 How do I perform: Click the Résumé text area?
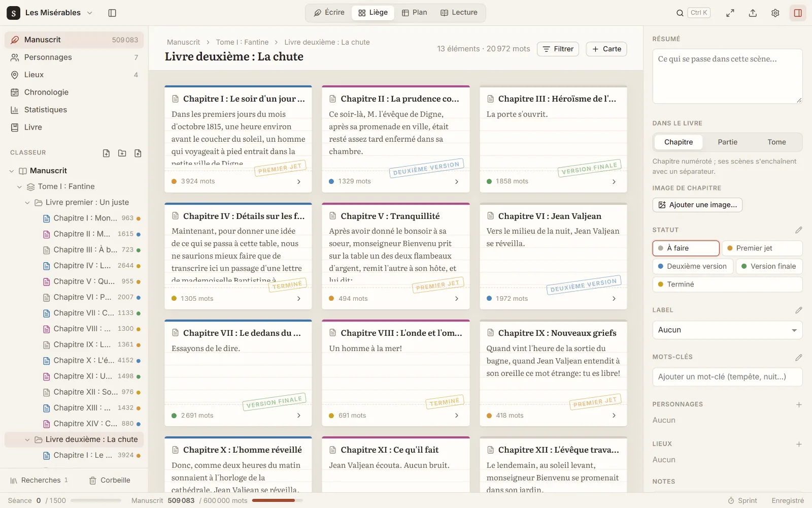click(727, 76)
